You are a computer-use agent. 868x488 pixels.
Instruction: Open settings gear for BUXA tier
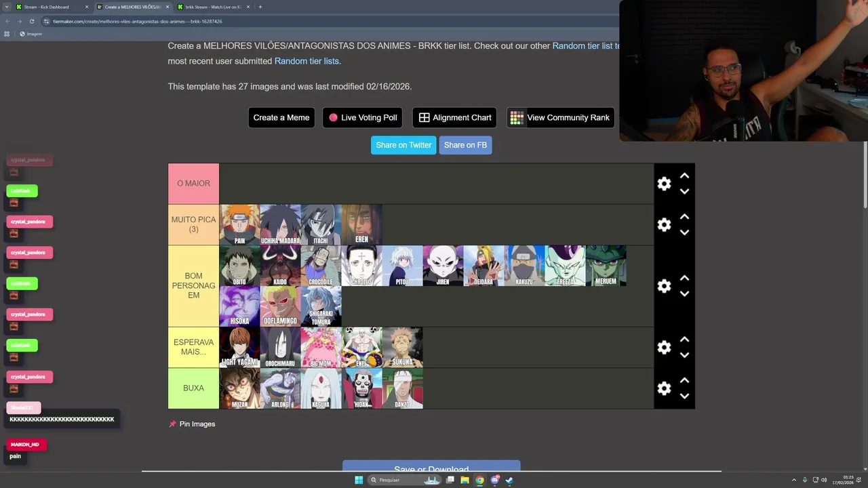pyautogui.click(x=664, y=388)
